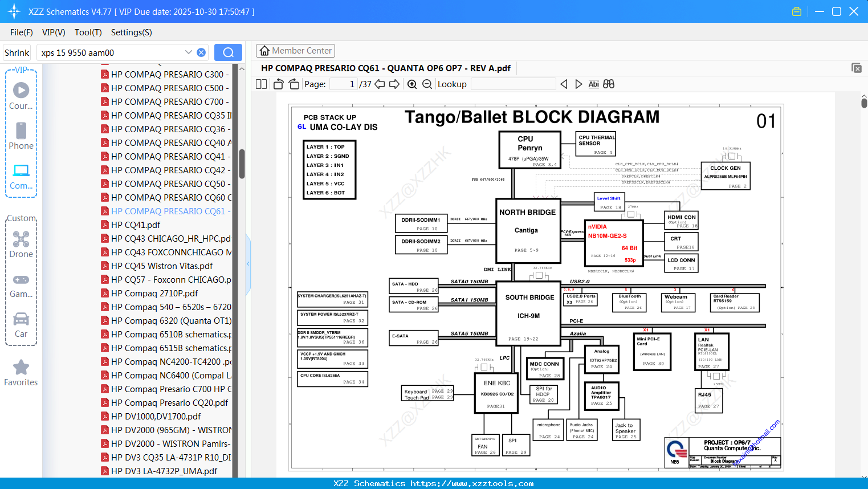Open HP COMPAQ PRESARIO C700 file
This screenshot has width=868, height=489.
click(x=165, y=101)
